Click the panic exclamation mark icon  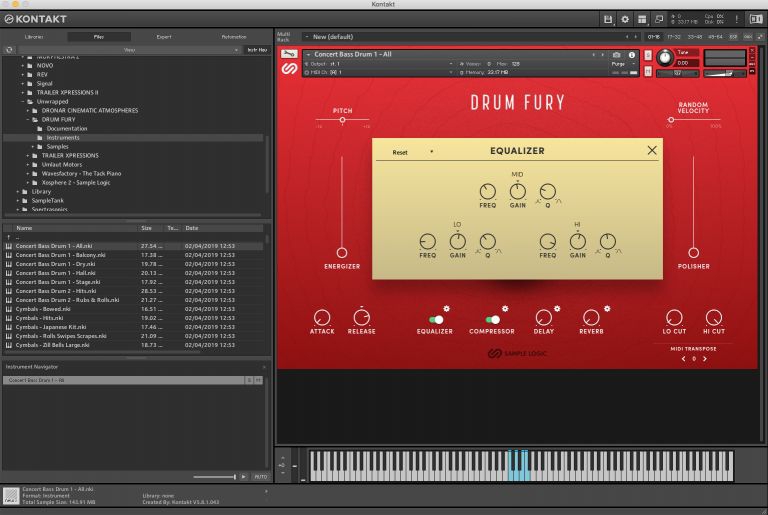736,19
